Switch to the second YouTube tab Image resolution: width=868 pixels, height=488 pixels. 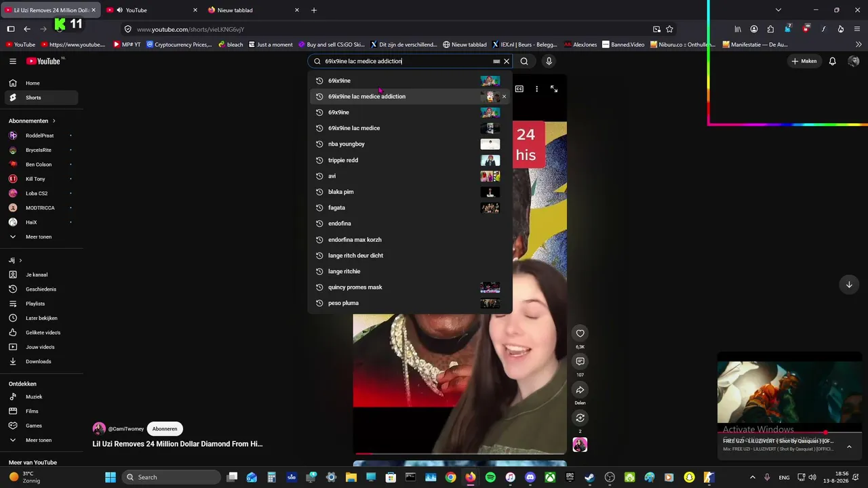(151, 10)
